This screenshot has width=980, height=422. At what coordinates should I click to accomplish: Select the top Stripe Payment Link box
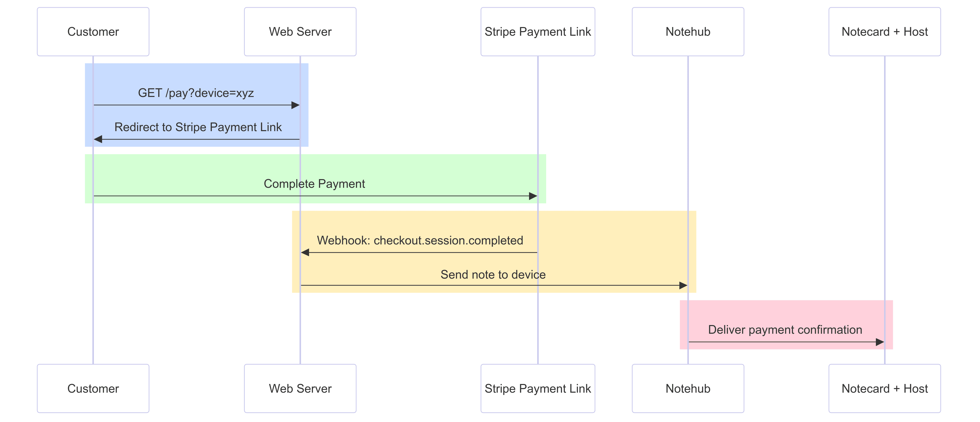point(537,32)
